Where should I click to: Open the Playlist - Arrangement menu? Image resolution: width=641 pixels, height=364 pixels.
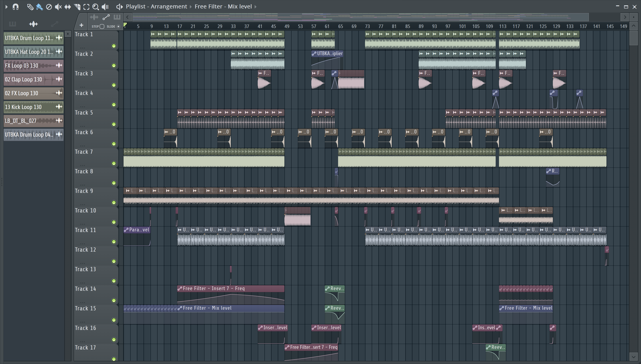tap(156, 6)
